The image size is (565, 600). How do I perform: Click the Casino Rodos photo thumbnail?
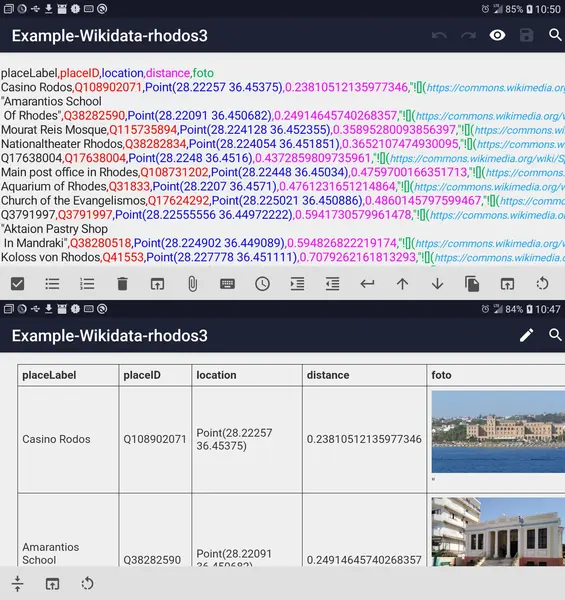coord(498,432)
